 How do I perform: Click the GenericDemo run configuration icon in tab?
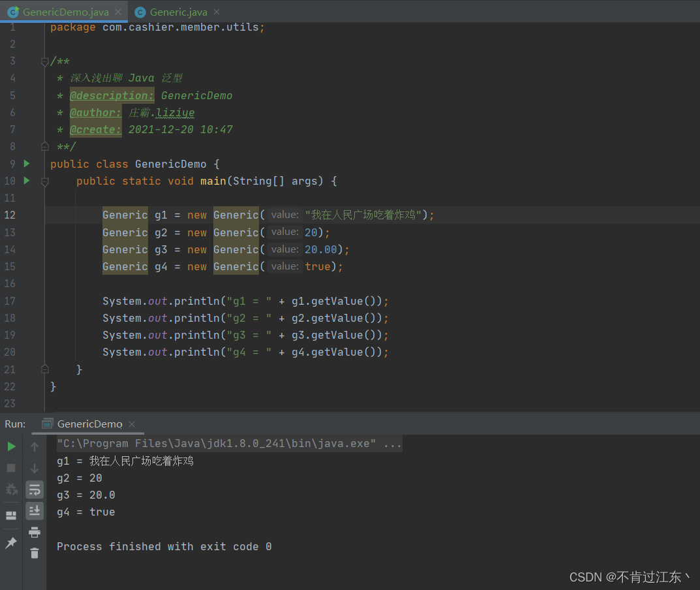point(48,424)
